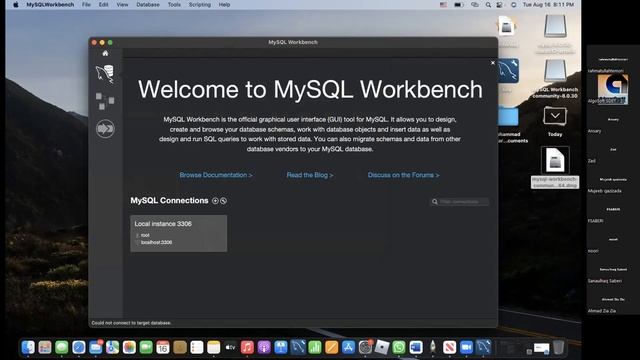Image resolution: width=640 pixels, height=360 pixels.
Task: Select the MySQL Workbench app icon on desktop
Action: tap(508, 71)
